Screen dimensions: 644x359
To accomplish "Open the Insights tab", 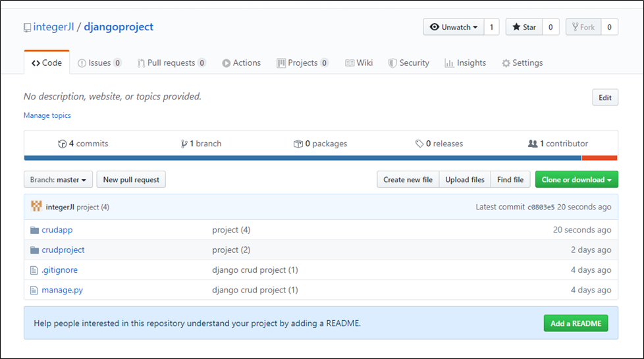I will pyautogui.click(x=466, y=63).
